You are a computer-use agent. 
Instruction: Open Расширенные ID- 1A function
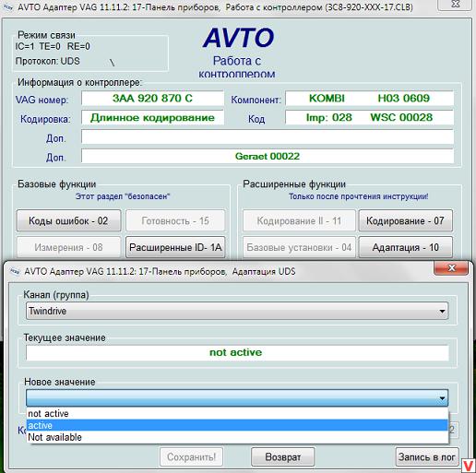coord(175,247)
